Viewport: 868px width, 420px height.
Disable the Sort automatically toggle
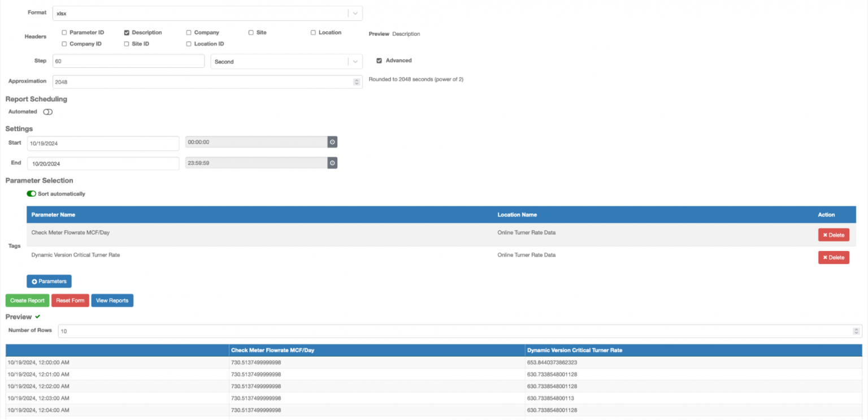point(31,193)
